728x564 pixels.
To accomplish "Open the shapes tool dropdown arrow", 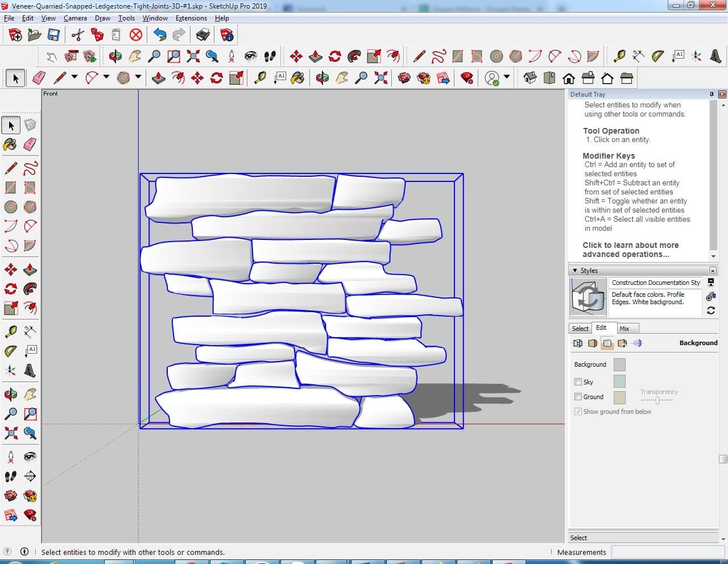I will (x=138, y=77).
